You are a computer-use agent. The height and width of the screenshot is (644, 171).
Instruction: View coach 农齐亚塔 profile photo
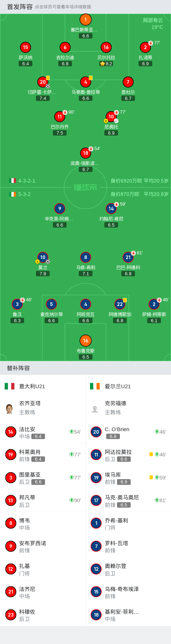10,409
